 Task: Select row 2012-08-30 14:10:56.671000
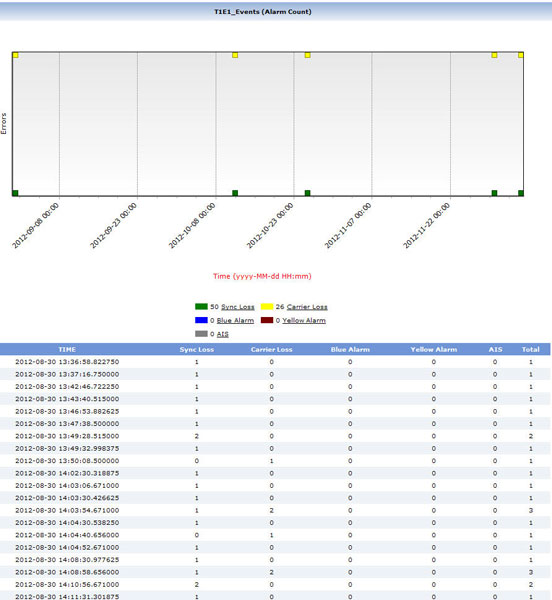[275, 584]
